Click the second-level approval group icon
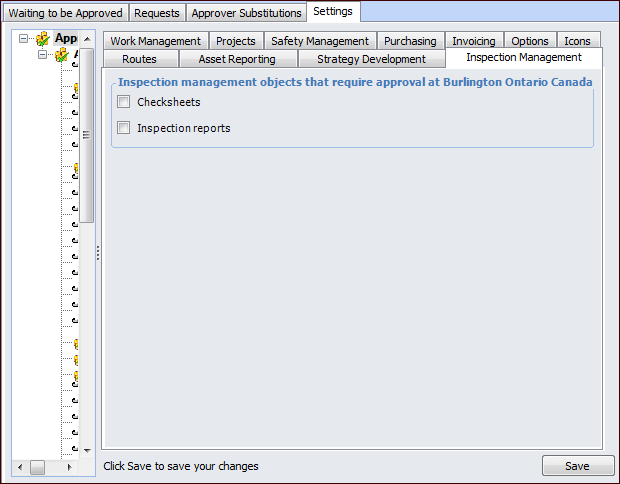 tap(62, 55)
